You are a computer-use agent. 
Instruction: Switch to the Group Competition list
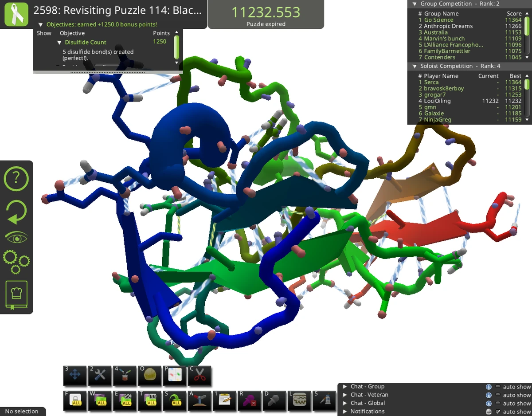click(414, 4)
